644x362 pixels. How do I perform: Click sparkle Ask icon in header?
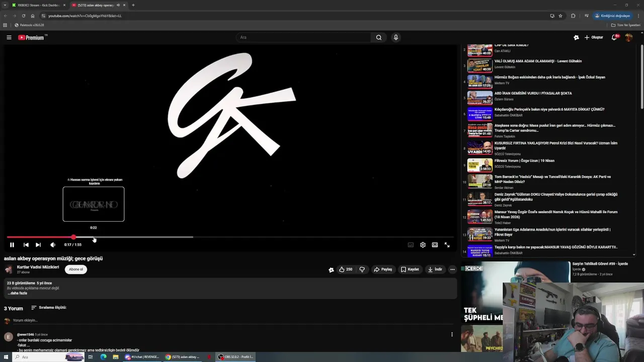pos(576,37)
